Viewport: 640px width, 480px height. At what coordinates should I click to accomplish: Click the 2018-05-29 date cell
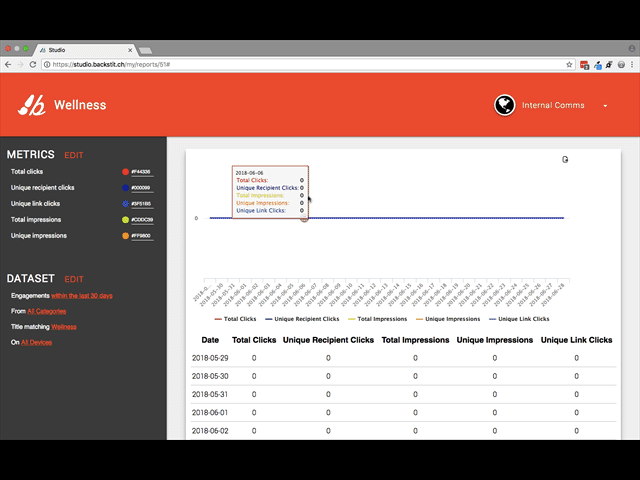[x=210, y=358]
